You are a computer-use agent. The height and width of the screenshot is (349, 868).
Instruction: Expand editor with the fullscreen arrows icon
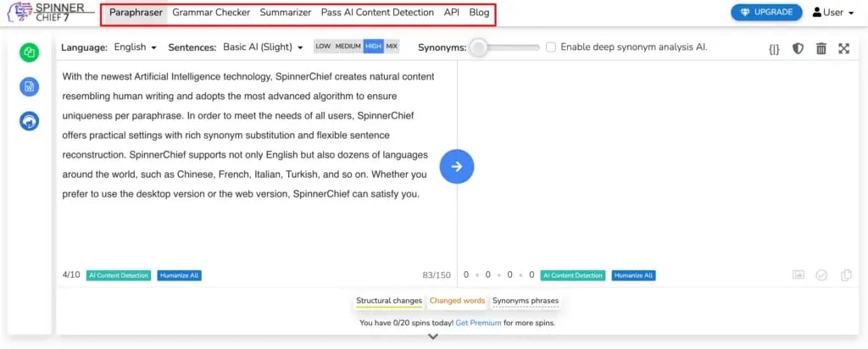843,48
